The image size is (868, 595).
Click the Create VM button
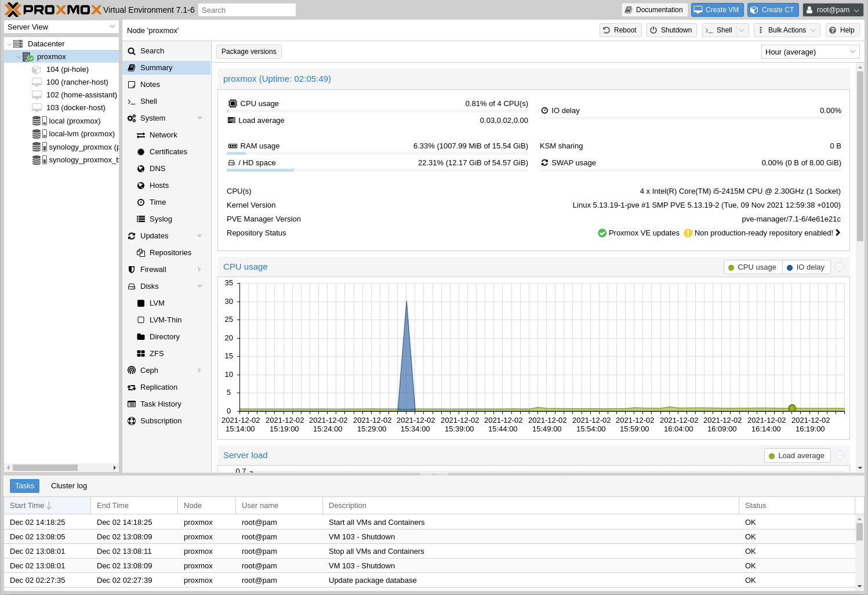click(x=717, y=9)
